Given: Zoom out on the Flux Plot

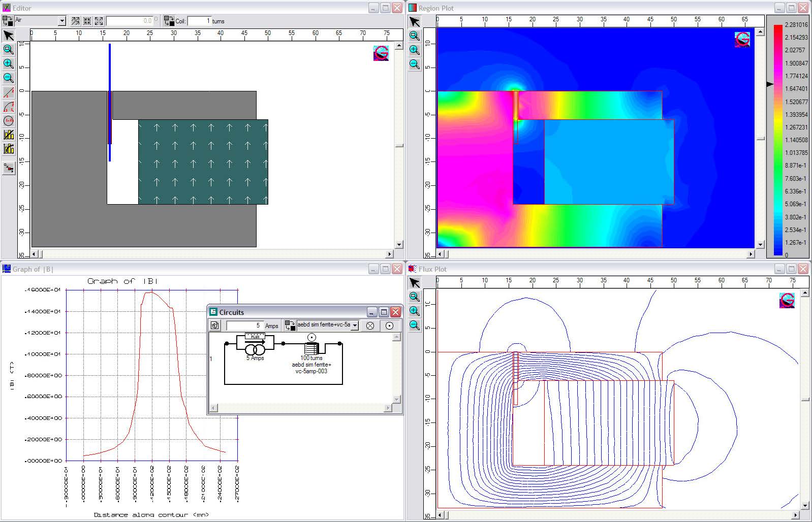Looking at the screenshot, I should (415, 325).
